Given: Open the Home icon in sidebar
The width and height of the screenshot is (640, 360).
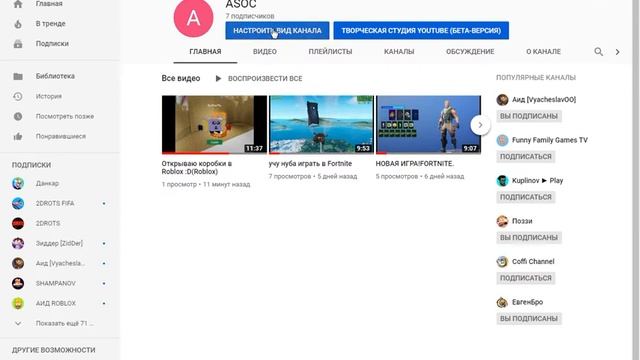Looking at the screenshot, I should point(18,4).
